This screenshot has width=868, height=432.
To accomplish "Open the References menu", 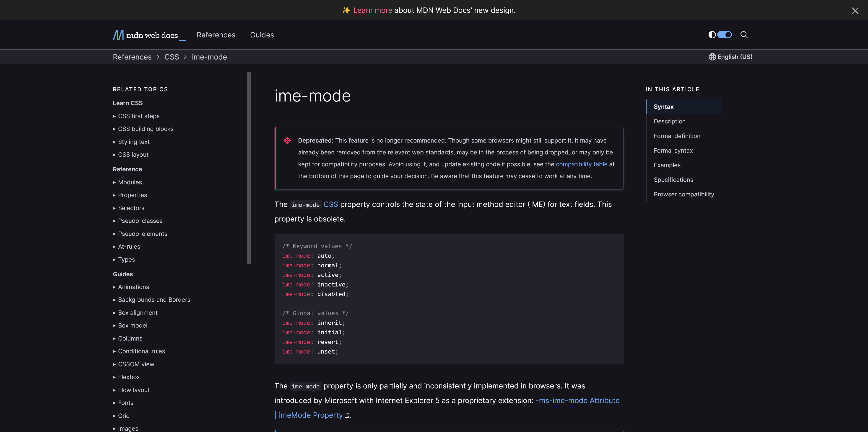I will 216,35.
